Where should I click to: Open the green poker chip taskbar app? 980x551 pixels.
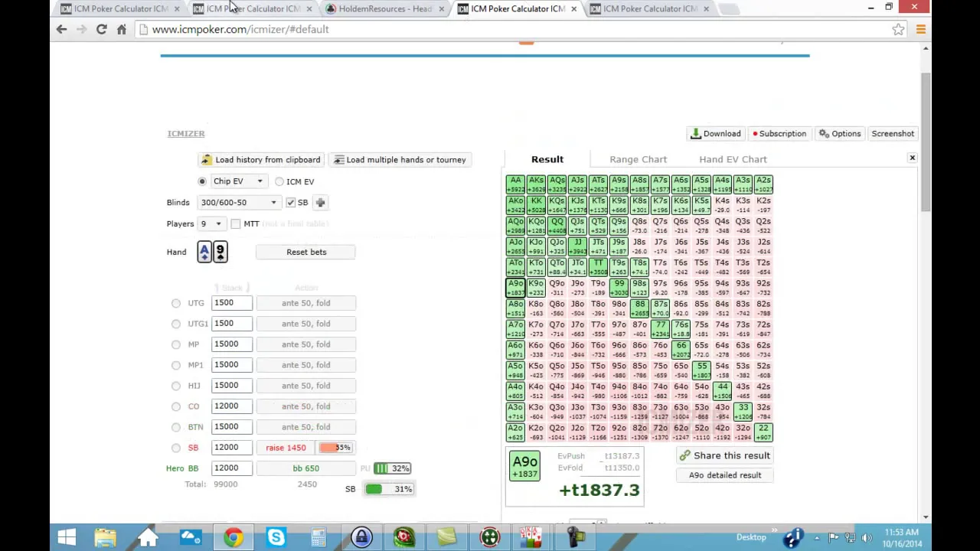point(489,537)
